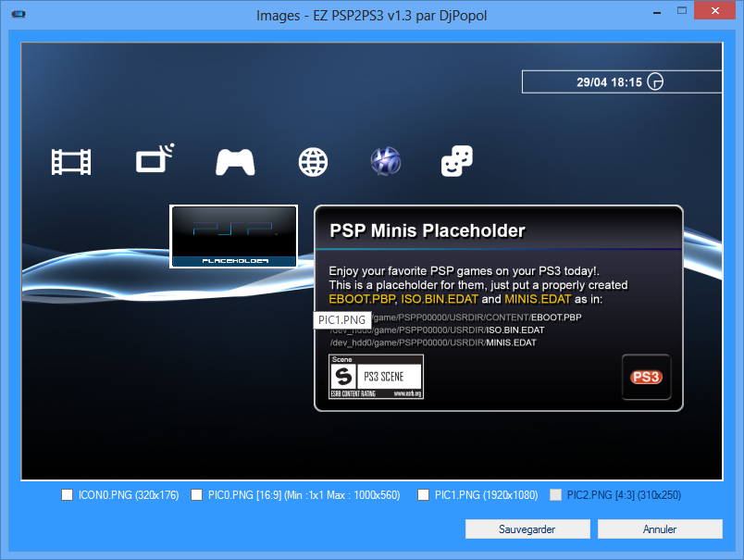The image size is (744, 560).
Task: Maximize the EZ PSP2PS3 window
Action: pos(682,11)
